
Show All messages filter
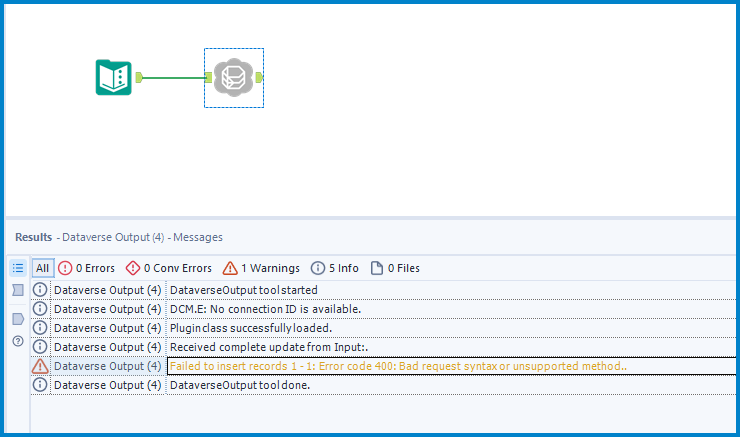pos(42,268)
